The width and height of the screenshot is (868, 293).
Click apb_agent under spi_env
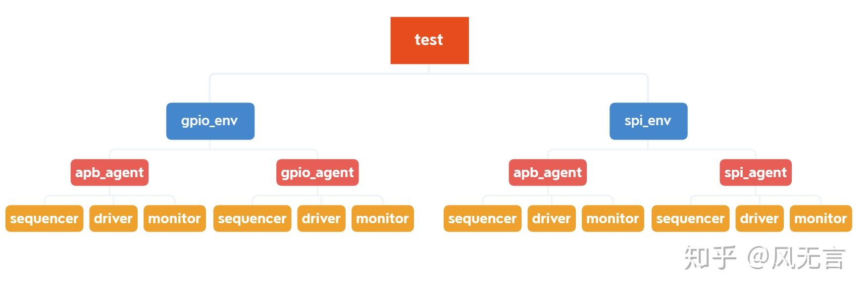click(548, 172)
